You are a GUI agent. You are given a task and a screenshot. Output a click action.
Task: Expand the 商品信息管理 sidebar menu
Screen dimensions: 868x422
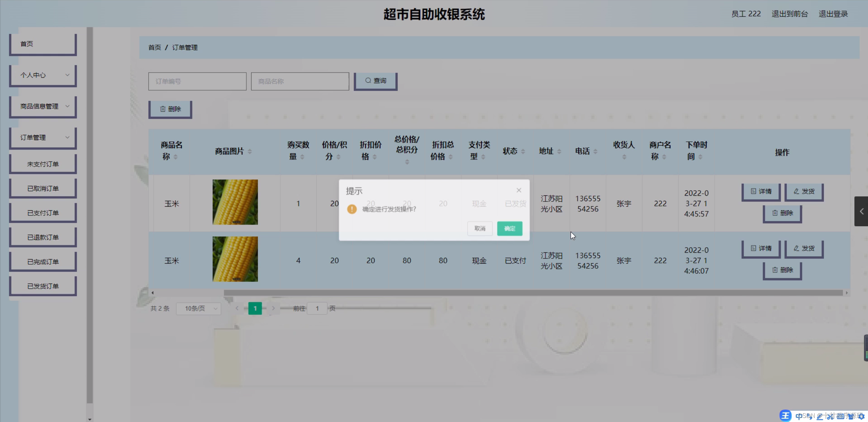coord(43,107)
